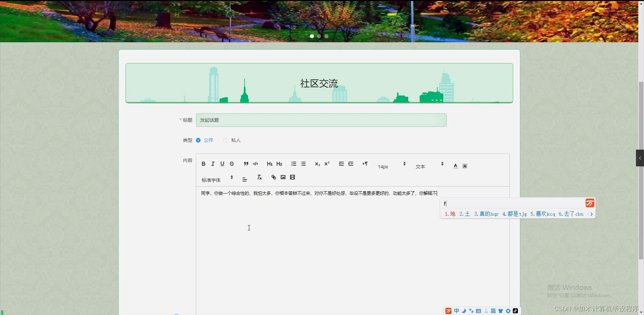
Task: Toggle strikethrough formatting
Action: 232,164
